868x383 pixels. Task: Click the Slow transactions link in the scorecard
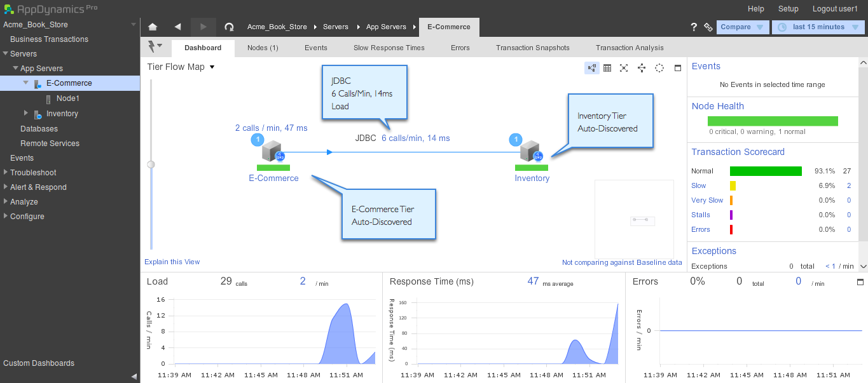click(x=699, y=185)
